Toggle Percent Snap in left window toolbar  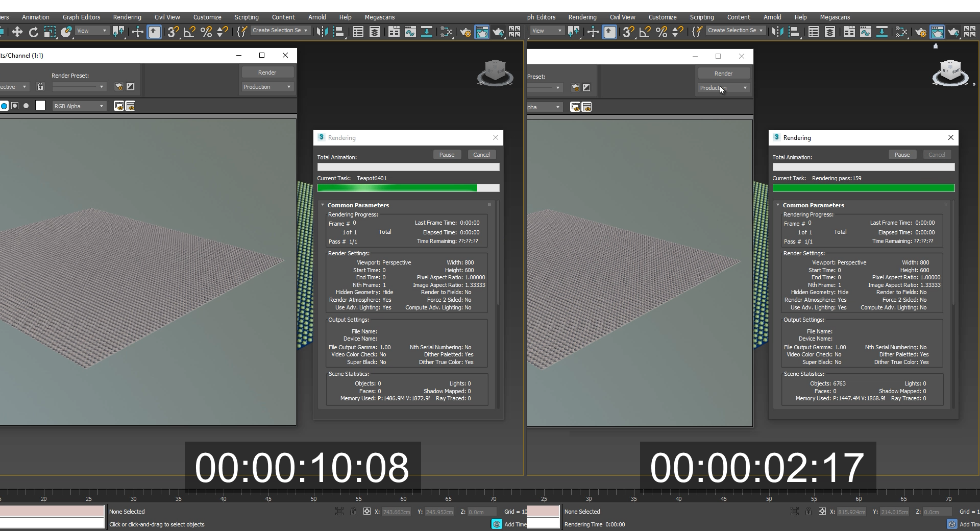click(x=206, y=32)
